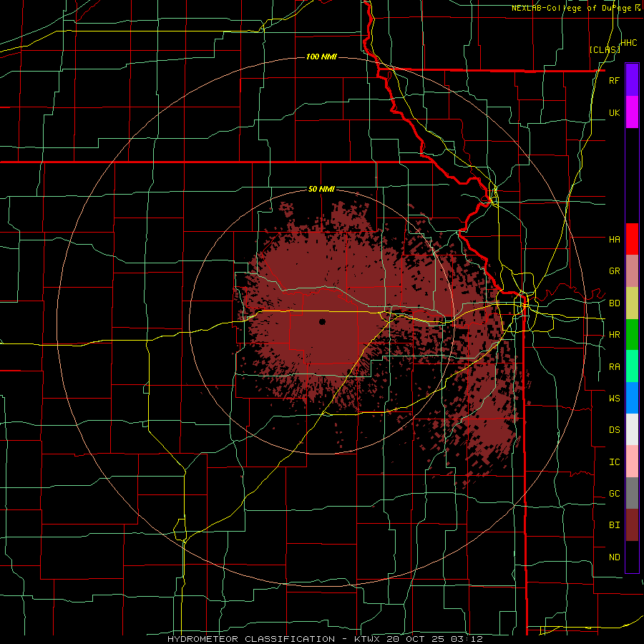Click the gray GC color swatch
Viewport: 644px width, 644px height.
(632, 493)
